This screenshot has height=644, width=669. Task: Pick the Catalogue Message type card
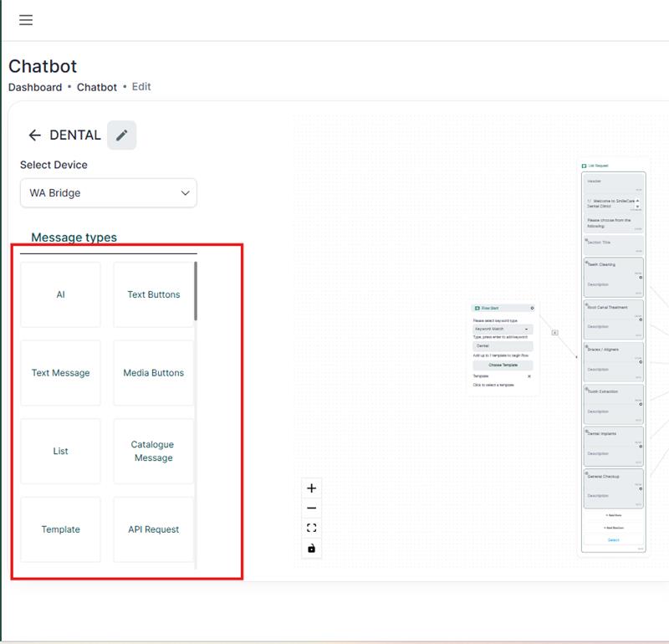tap(153, 452)
